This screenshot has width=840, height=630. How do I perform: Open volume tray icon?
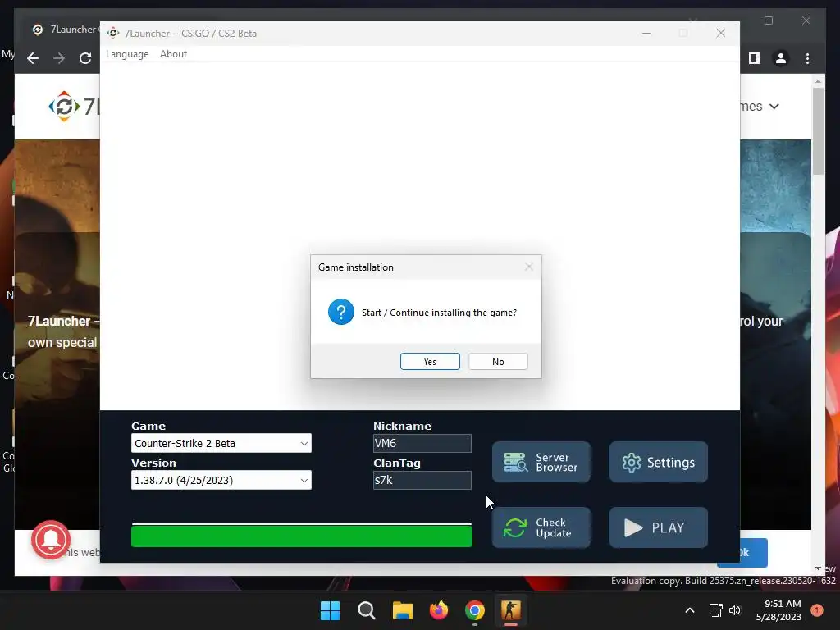735,610
